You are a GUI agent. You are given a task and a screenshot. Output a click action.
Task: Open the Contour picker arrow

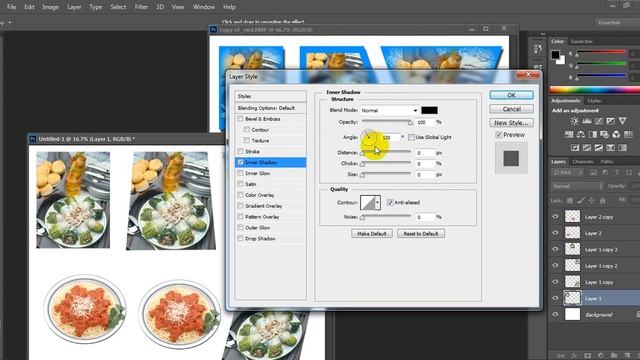(378, 202)
